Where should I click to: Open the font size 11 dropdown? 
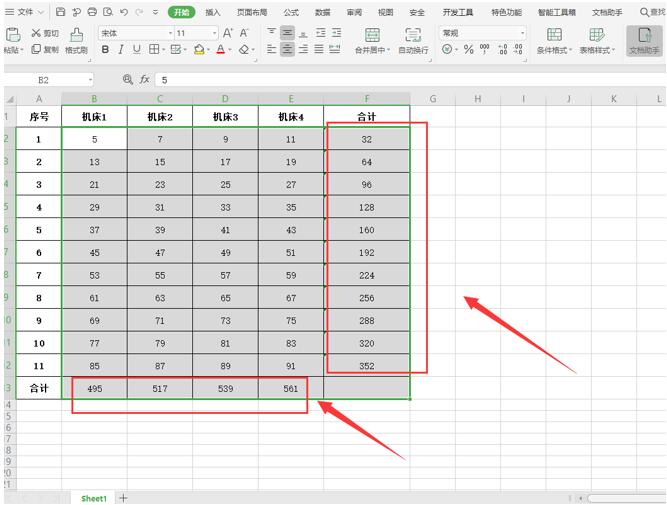pyautogui.click(x=214, y=33)
